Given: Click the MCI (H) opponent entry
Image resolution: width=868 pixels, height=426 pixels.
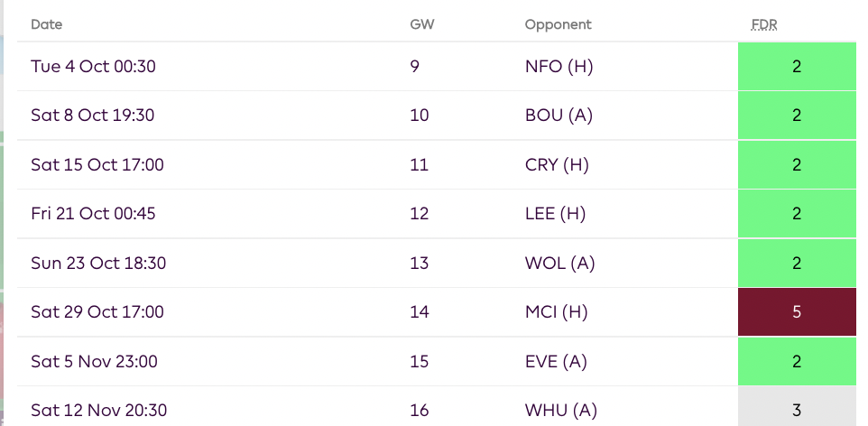Looking at the screenshot, I should pyautogui.click(x=557, y=312).
